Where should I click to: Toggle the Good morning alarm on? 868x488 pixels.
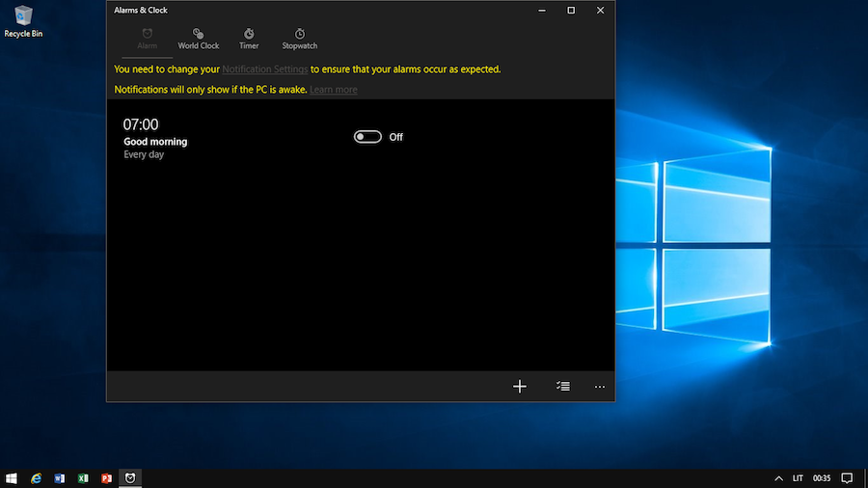(367, 137)
